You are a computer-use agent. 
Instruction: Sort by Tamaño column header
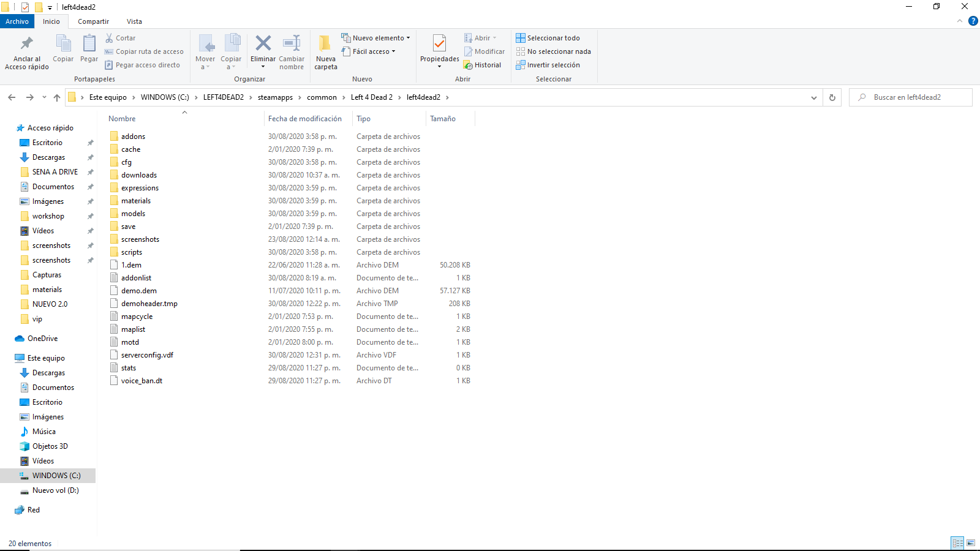[443, 119]
